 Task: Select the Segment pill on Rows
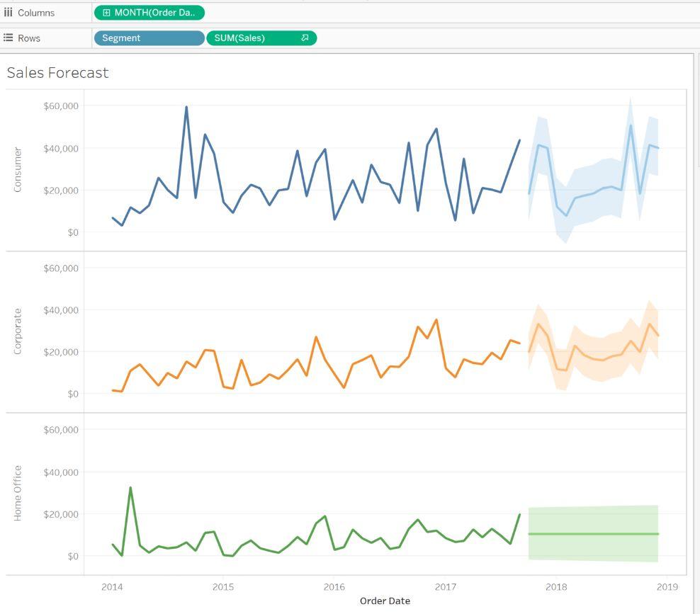149,38
